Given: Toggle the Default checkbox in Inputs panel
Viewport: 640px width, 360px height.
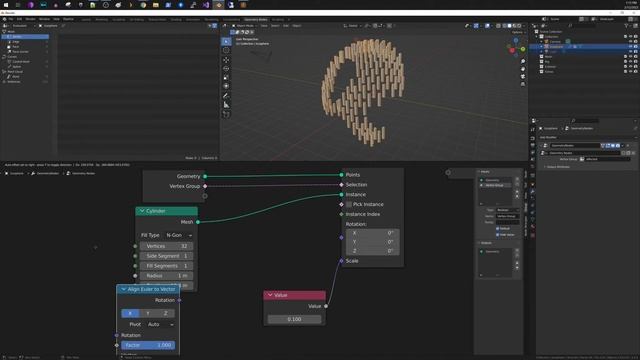Looking at the screenshot, I should click(498, 229).
